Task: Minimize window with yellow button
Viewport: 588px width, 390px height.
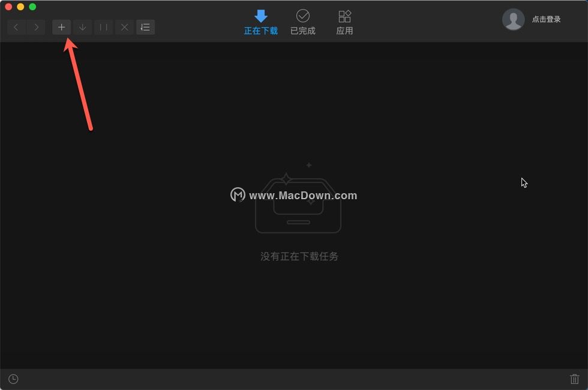Action: 20,7
